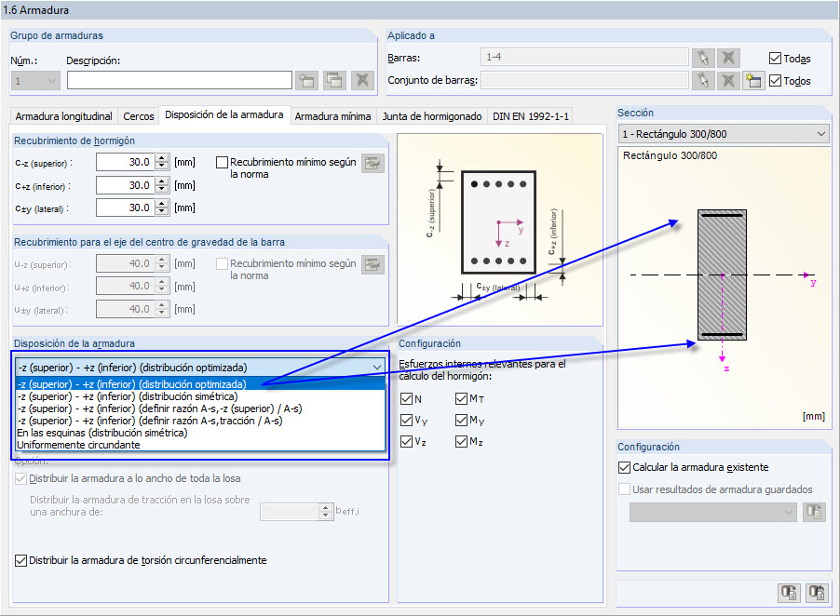Image resolution: width=840 pixels, height=616 pixels.
Task: Enable Recubrimiento mínimo según la norma for concrete cover
Action: point(222,162)
